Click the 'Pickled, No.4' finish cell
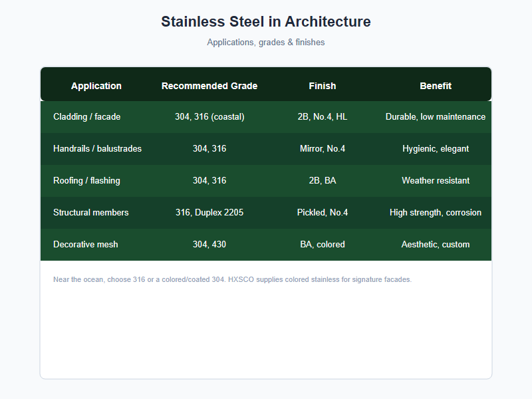Image resolution: width=532 pixels, height=399 pixels. point(323,212)
